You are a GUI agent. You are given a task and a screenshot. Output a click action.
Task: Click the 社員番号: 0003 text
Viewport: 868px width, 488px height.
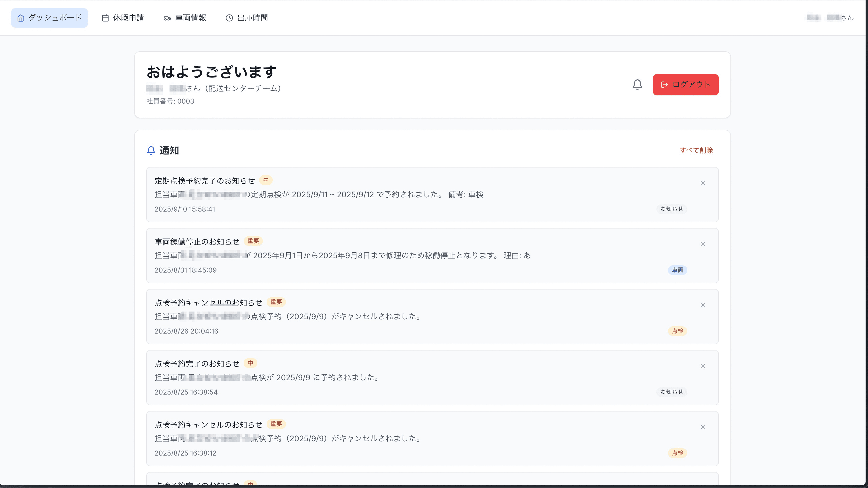170,101
